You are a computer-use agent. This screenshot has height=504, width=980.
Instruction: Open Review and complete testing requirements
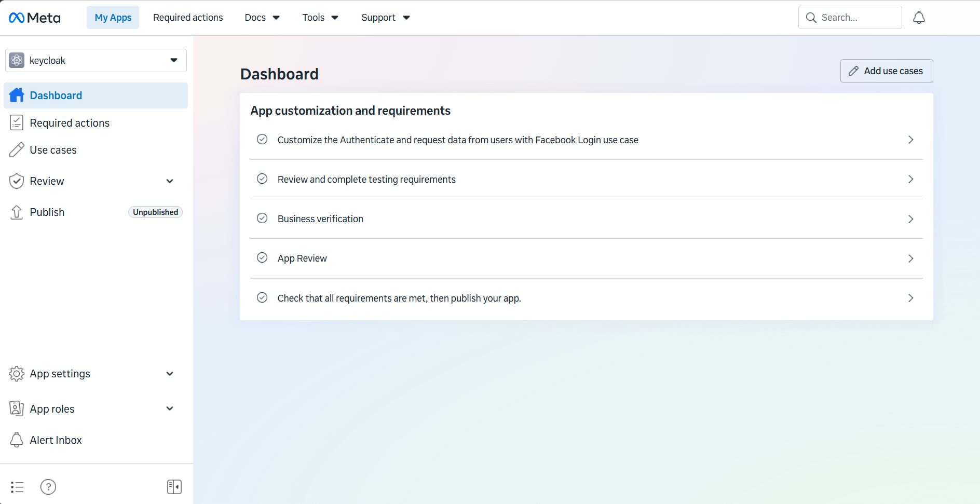pos(587,179)
